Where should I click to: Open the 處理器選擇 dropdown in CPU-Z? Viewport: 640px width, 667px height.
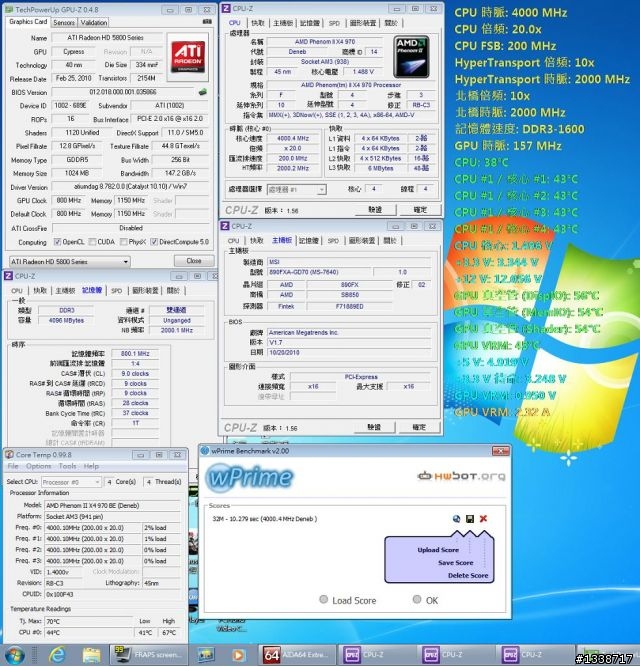[x=296, y=189]
